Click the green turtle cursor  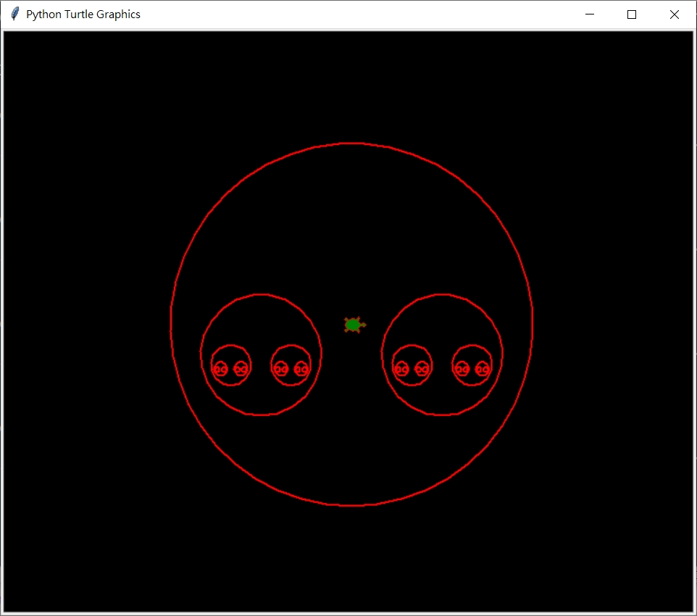click(352, 325)
